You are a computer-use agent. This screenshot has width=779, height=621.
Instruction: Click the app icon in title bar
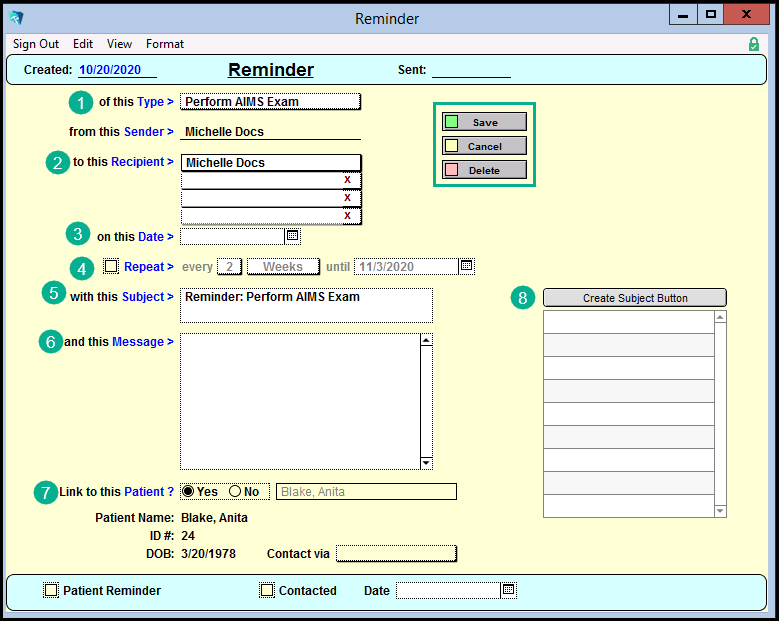coord(17,18)
